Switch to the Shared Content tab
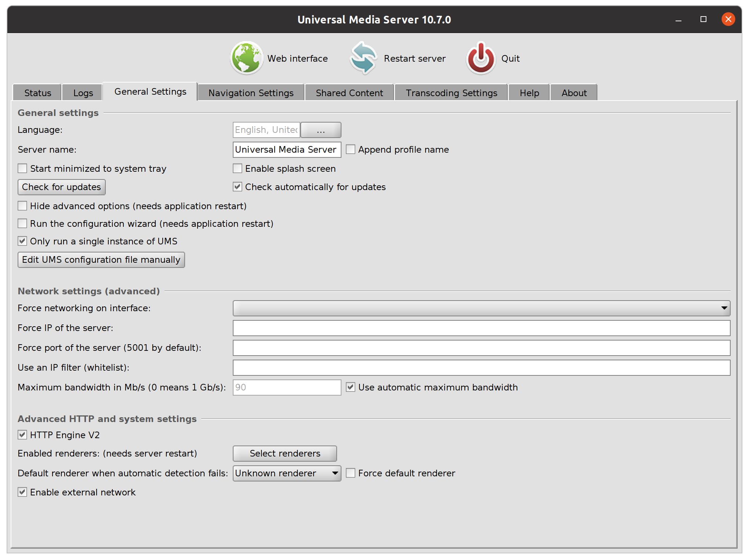Viewport: 749px width, 560px height. 349,92
